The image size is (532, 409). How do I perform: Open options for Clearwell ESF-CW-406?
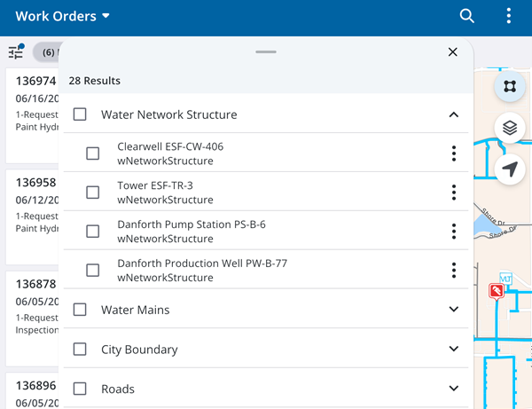click(x=454, y=153)
